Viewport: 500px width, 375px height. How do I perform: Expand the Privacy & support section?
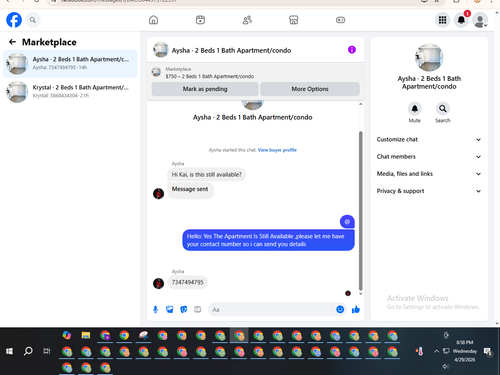(x=429, y=191)
